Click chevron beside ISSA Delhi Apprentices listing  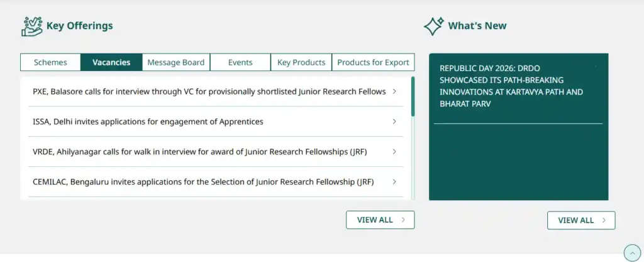tap(394, 122)
